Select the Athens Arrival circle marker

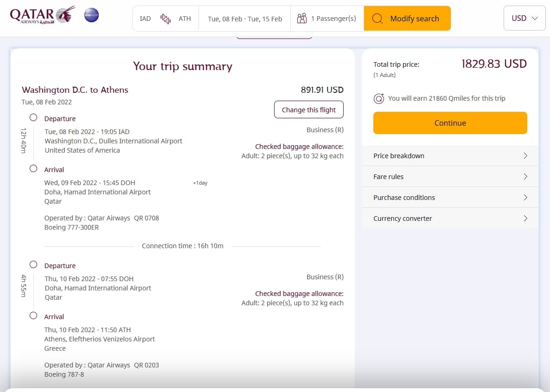(x=33, y=316)
